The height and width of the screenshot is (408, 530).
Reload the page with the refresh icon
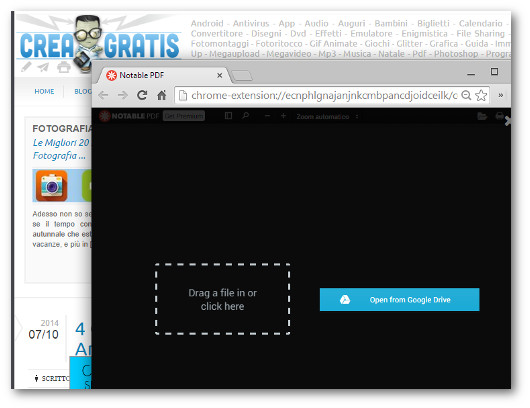(142, 95)
